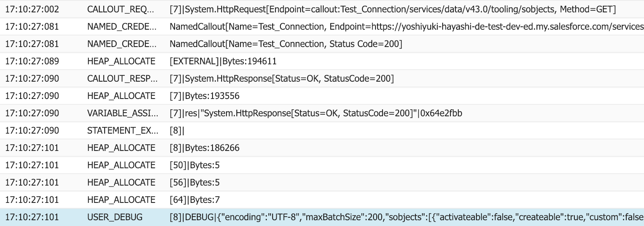Click the 17:10:27:002 timestamp

coord(32,9)
